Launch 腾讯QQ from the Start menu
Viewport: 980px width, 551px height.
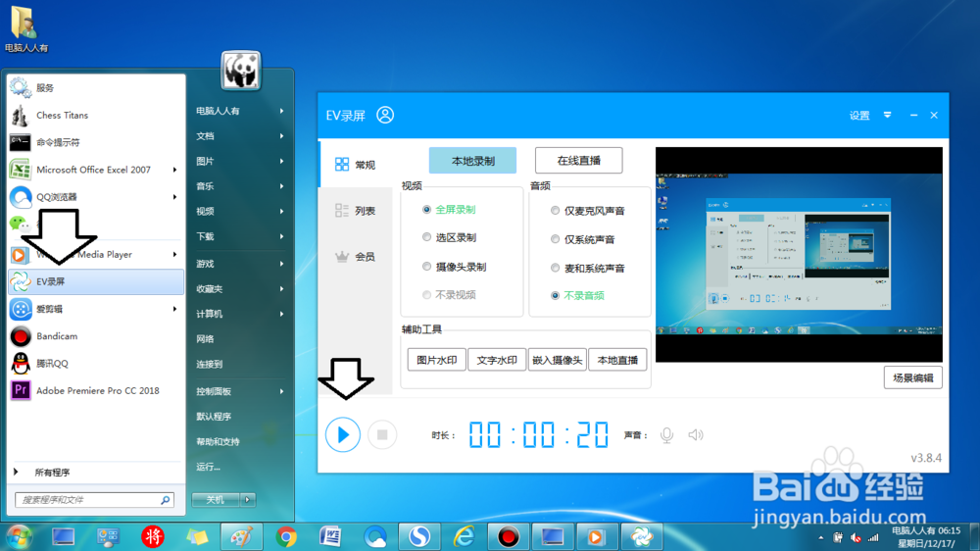96,364
